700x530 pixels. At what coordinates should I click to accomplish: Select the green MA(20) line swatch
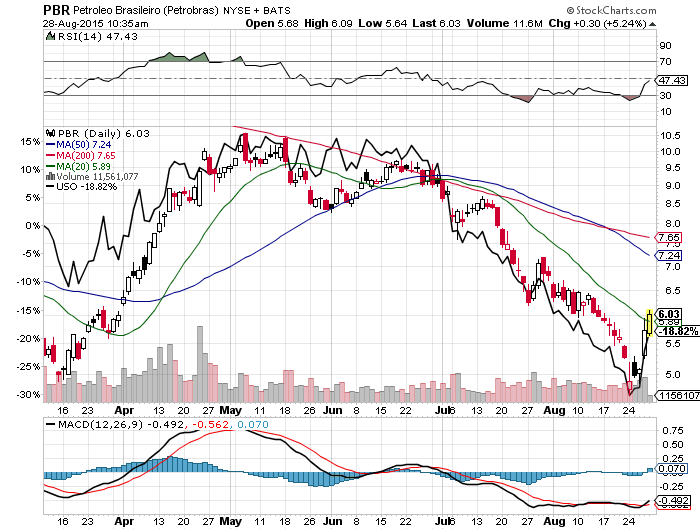coord(50,166)
